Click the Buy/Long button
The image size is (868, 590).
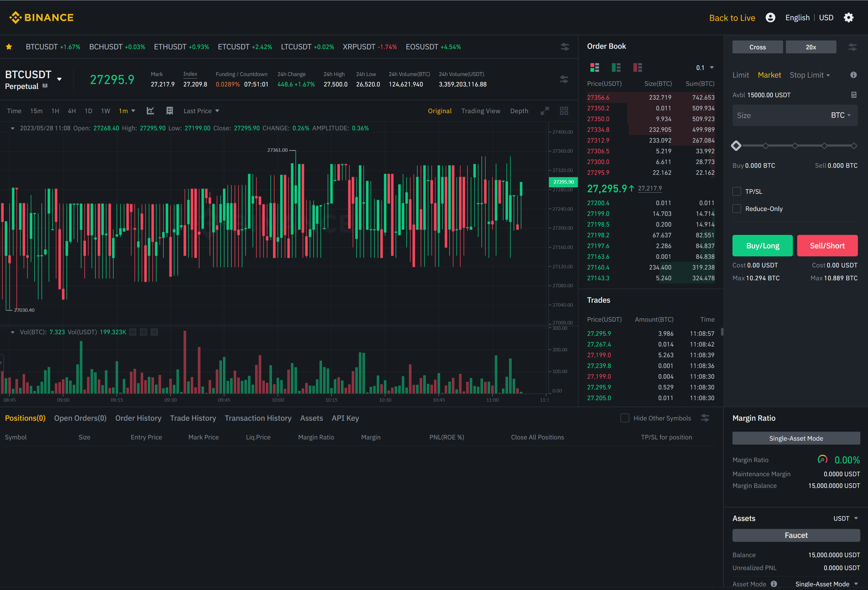pyautogui.click(x=763, y=246)
